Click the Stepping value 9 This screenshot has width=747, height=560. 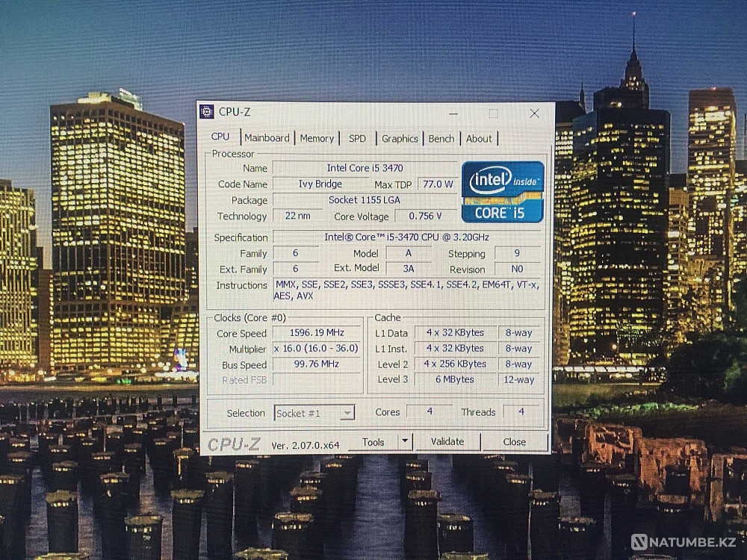[x=518, y=253]
